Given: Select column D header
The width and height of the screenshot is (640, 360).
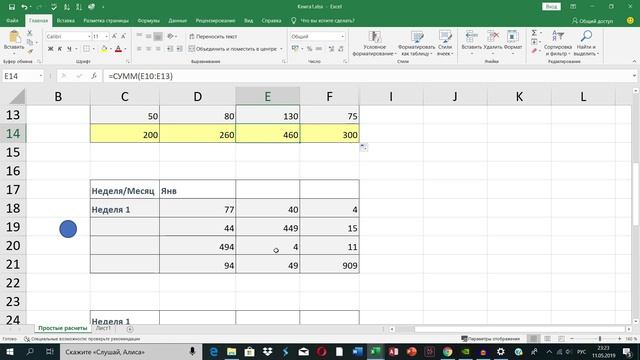Looking at the screenshot, I should pyautogui.click(x=198, y=97).
